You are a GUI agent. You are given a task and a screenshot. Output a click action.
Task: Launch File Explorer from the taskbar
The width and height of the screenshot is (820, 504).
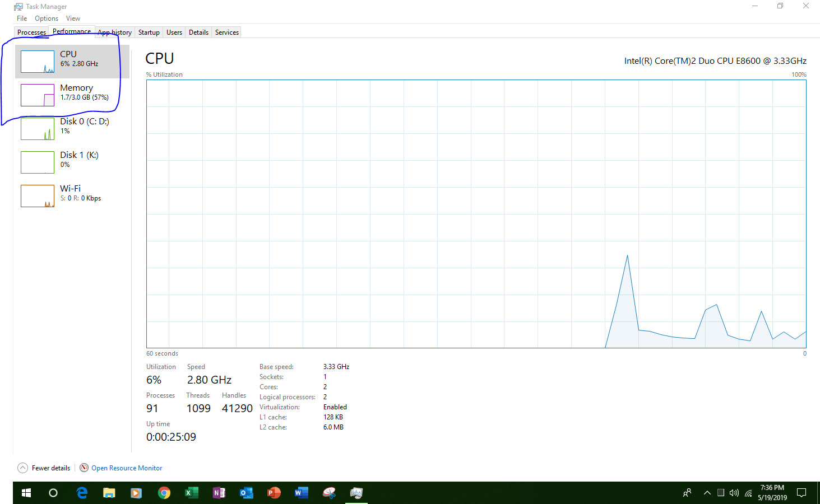point(109,493)
